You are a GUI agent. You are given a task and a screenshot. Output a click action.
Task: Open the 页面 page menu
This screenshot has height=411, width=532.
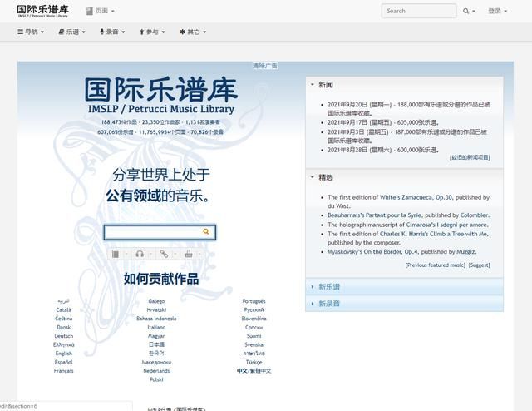point(100,11)
